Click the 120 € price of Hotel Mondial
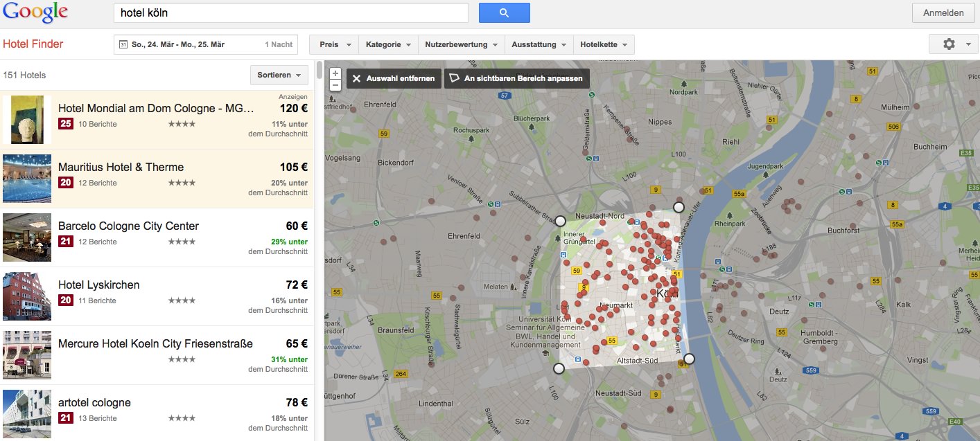 [294, 108]
